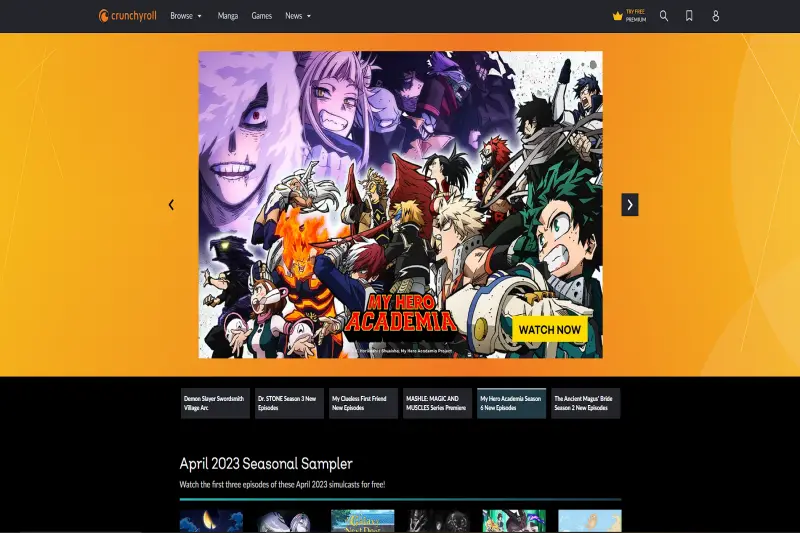Image resolution: width=800 pixels, height=533 pixels.
Task: Click the My Hero Academia banner image
Action: pos(401,205)
